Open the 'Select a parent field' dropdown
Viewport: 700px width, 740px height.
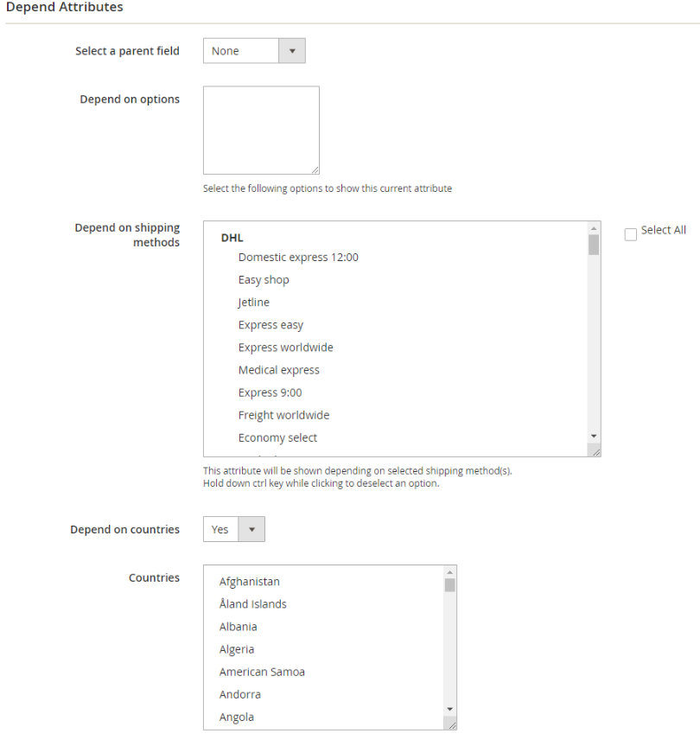pyautogui.click(x=254, y=51)
